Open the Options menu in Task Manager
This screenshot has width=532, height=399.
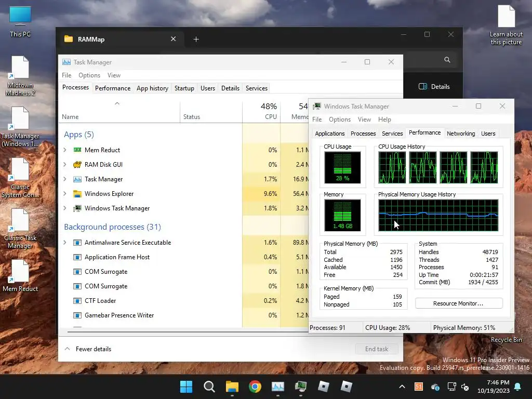[x=89, y=75]
